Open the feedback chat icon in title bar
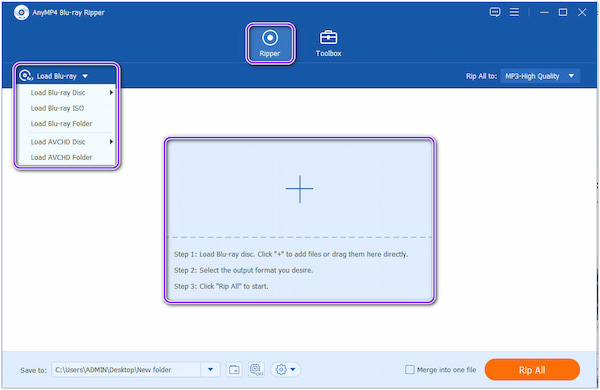The height and width of the screenshot is (390, 600). [x=495, y=12]
